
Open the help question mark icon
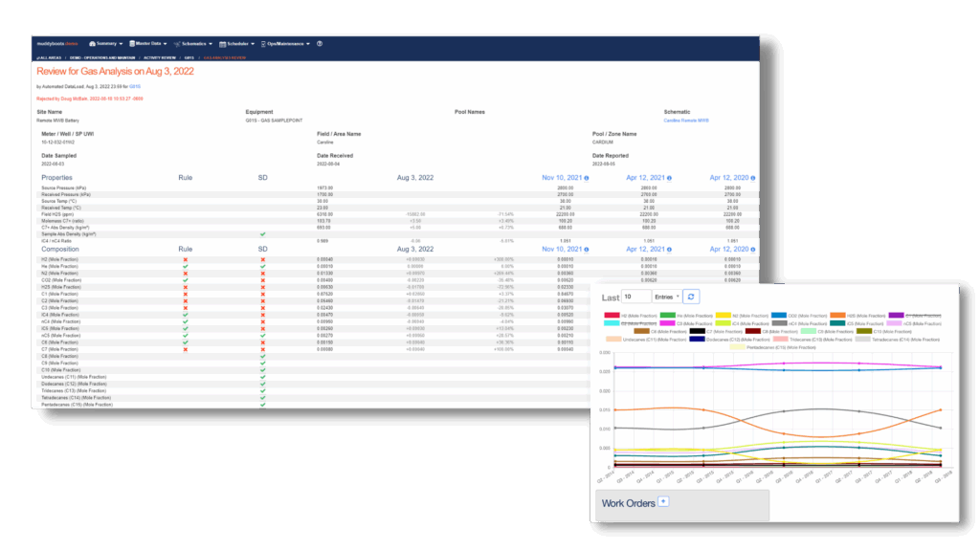point(320,44)
